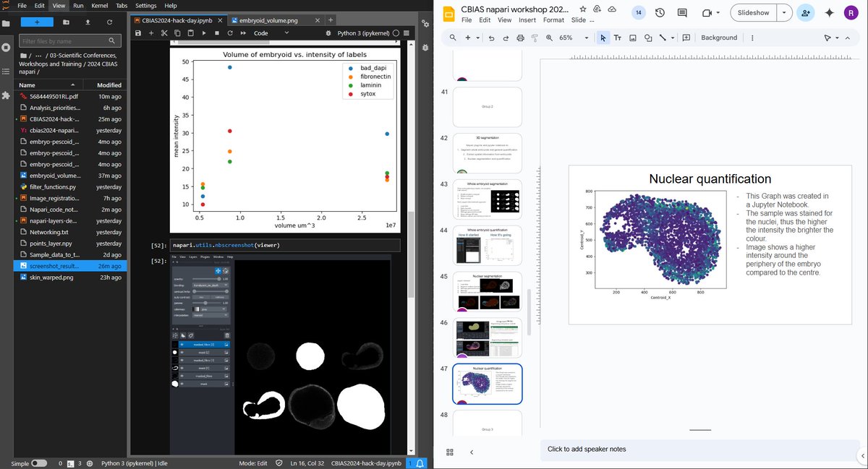Redo the action in Google Slides
868x469 pixels.
click(505, 38)
